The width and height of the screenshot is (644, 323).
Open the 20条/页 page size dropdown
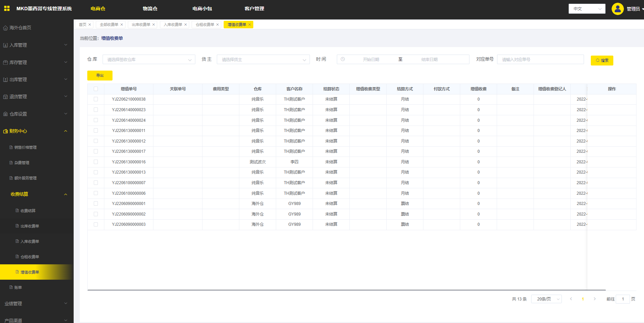(x=546, y=299)
